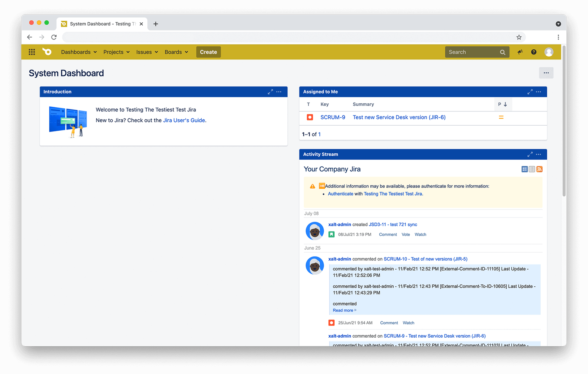This screenshot has width=588, height=374.
Task: Expand the Issues dropdown
Action: click(147, 52)
